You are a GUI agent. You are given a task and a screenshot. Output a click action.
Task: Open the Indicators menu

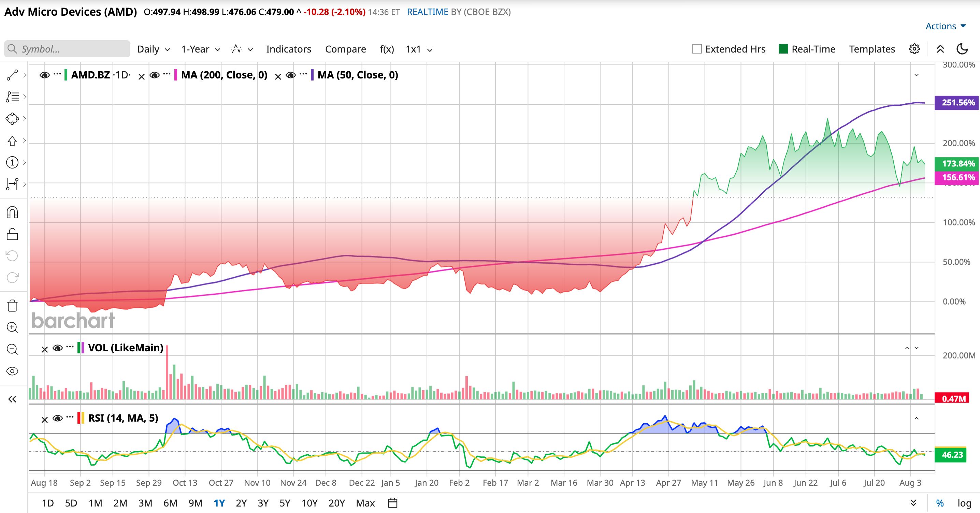[288, 49]
